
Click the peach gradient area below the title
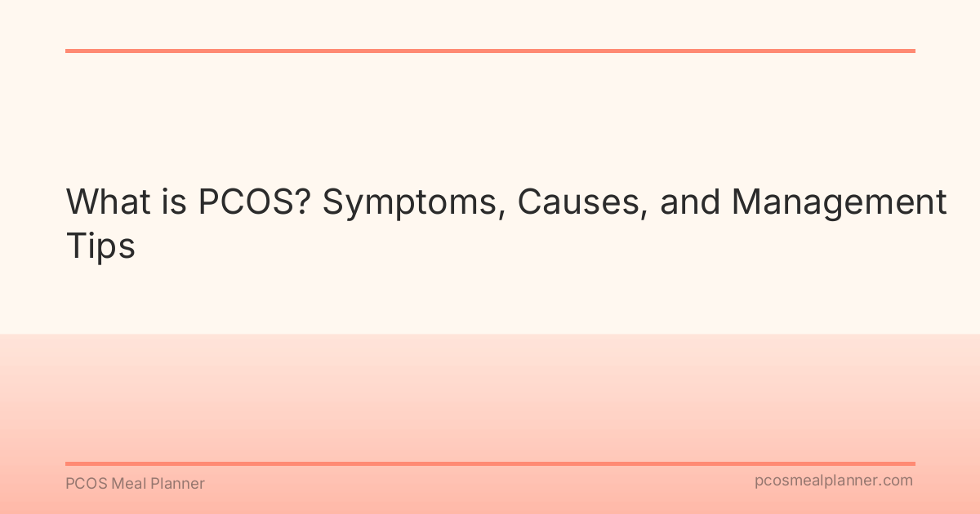pos(490,392)
